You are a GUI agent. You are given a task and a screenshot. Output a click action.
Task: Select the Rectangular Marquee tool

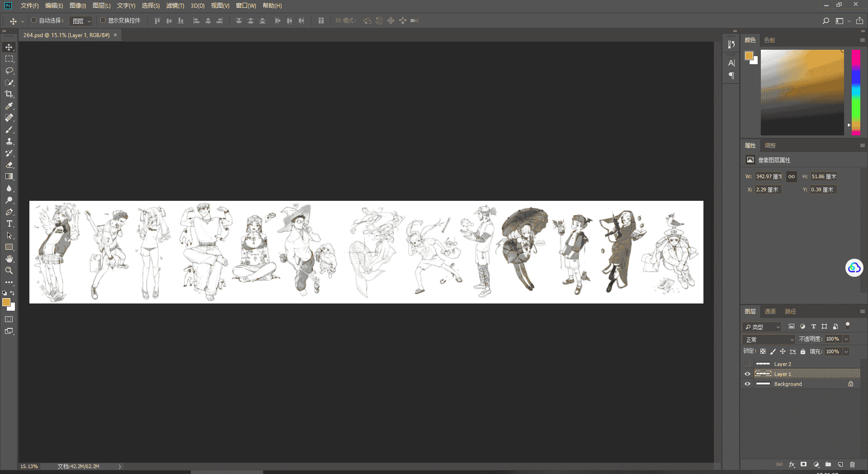pyautogui.click(x=9, y=59)
